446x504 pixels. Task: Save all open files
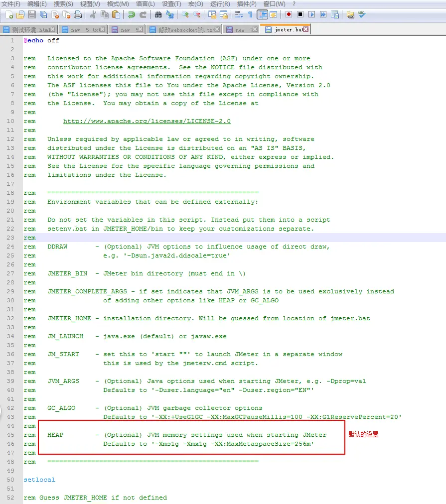43,15
